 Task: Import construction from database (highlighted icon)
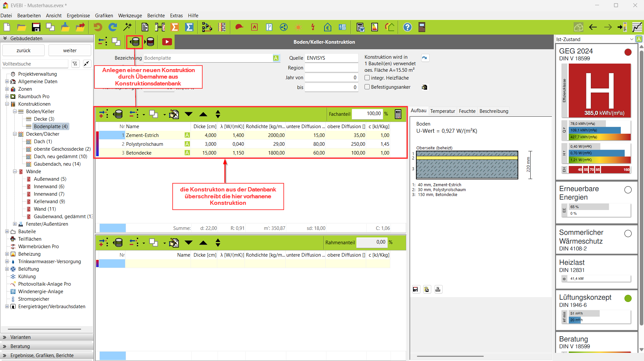pyautogui.click(x=135, y=42)
